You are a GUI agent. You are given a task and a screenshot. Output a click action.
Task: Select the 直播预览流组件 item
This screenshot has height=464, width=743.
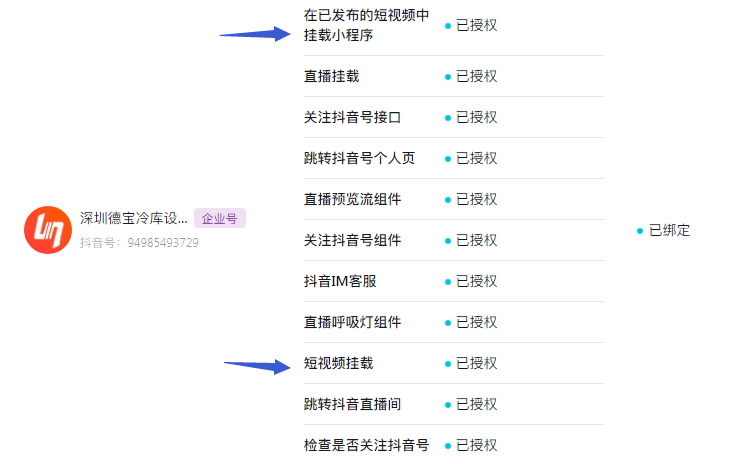(x=353, y=199)
